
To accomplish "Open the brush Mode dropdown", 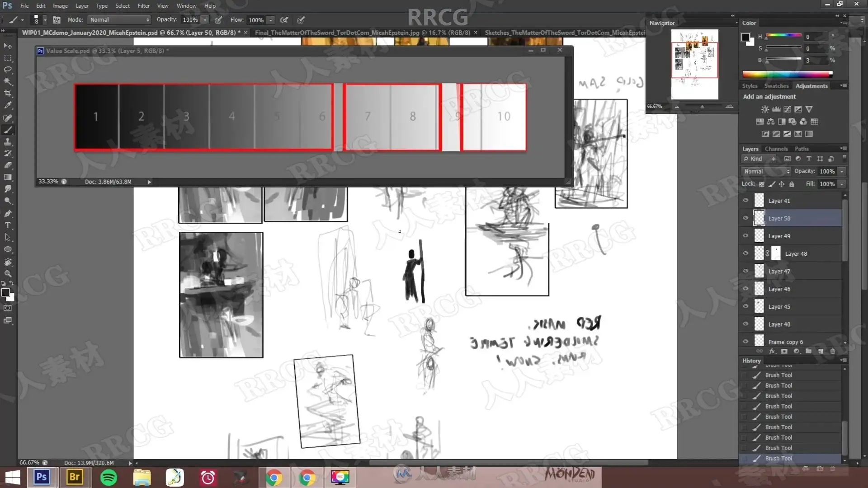I will pyautogui.click(x=119, y=20).
